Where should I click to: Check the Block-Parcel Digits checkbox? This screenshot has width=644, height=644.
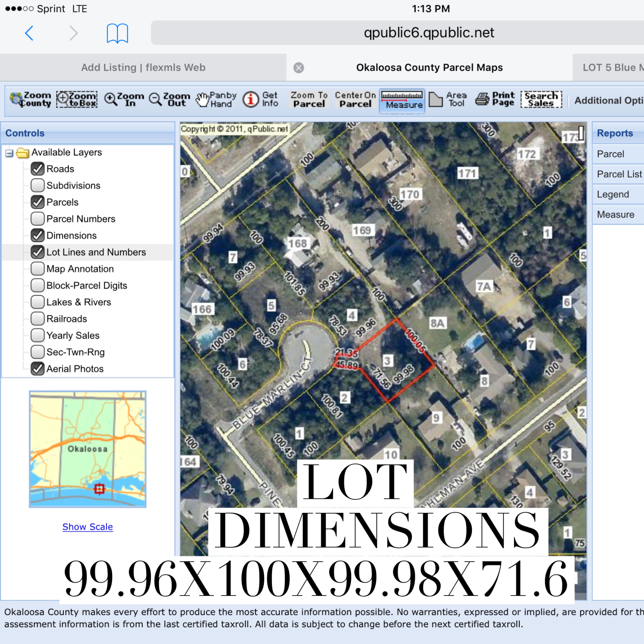tap(38, 285)
